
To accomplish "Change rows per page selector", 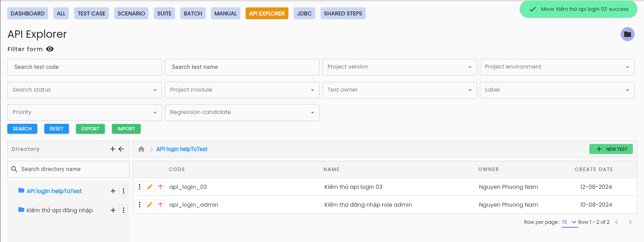I will click(569, 222).
